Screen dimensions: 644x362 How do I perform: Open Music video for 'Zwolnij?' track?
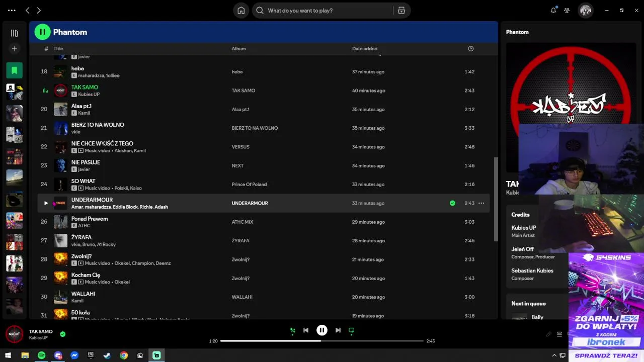(97, 263)
